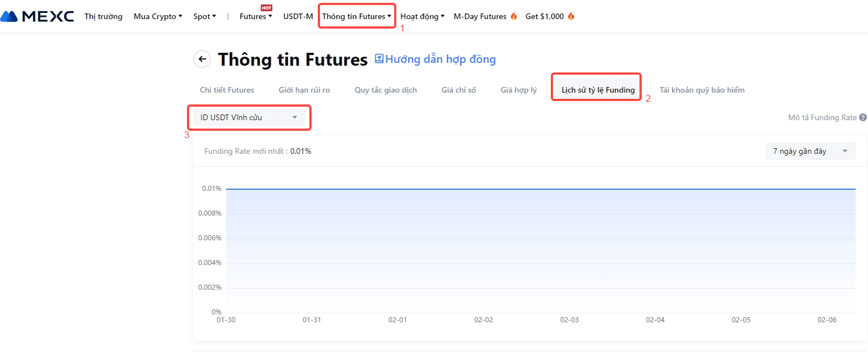Open the Hướng dẫn hợp đồng link
Screen dimensions: 868x352
pyautogui.click(x=440, y=59)
